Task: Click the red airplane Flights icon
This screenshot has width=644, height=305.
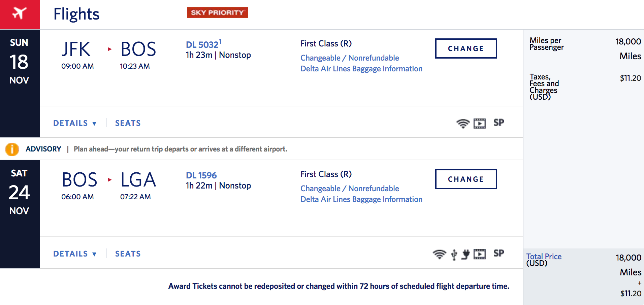Action: 20,13
